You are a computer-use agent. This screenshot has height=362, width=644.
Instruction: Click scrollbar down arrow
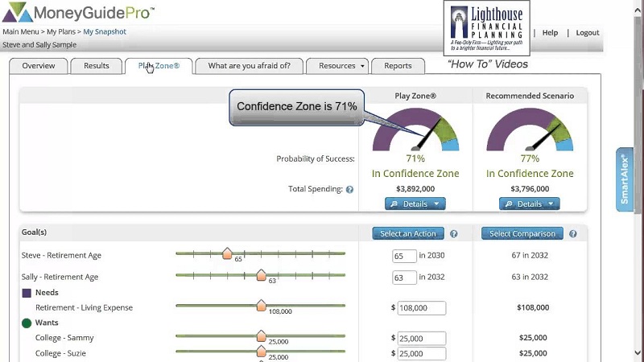click(638, 353)
